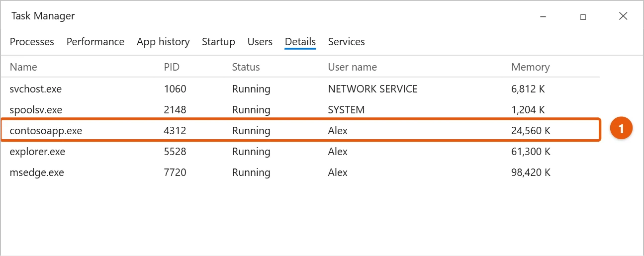Switch to the Processes tab
Screen dimensions: 644x256
coord(32,42)
